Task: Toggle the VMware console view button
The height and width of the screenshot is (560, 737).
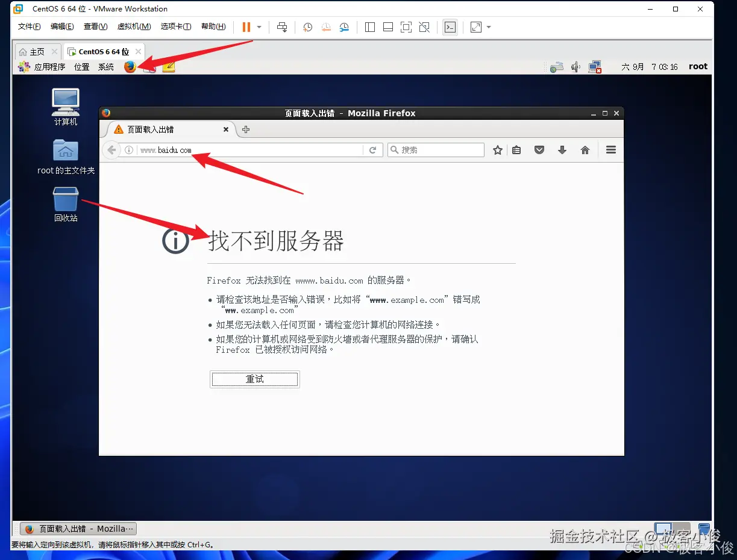Action: (x=450, y=27)
